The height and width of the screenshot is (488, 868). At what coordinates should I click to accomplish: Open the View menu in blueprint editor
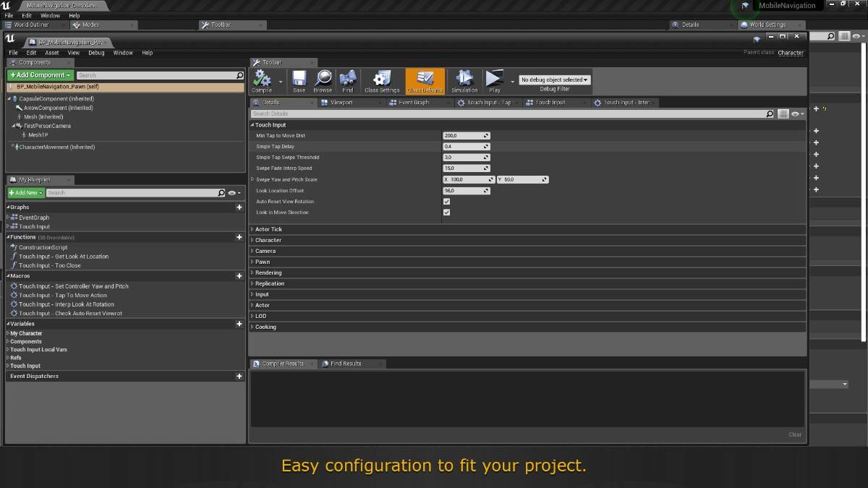coord(74,53)
